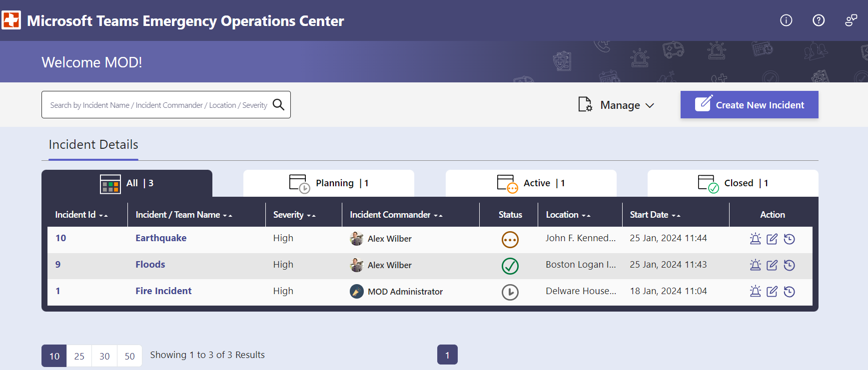Select the All incidents tab

click(127, 183)
